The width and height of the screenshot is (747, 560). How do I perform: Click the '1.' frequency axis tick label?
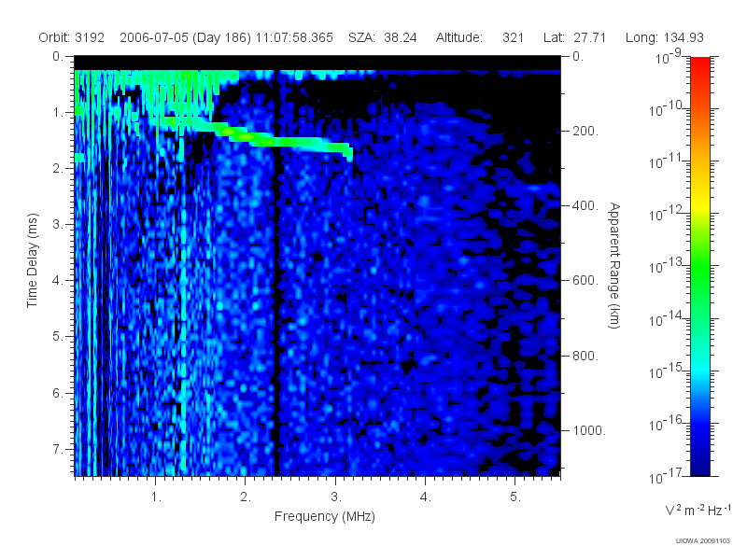(156, 497)
